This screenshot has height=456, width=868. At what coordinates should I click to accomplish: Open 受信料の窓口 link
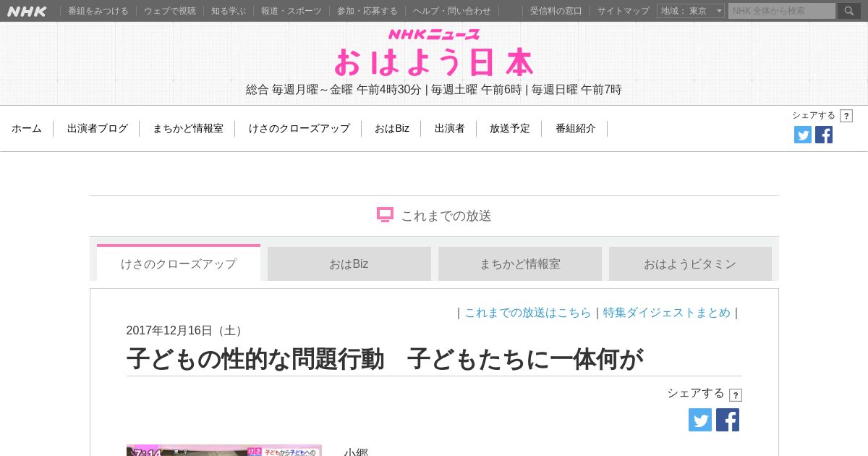click(556, 11)
